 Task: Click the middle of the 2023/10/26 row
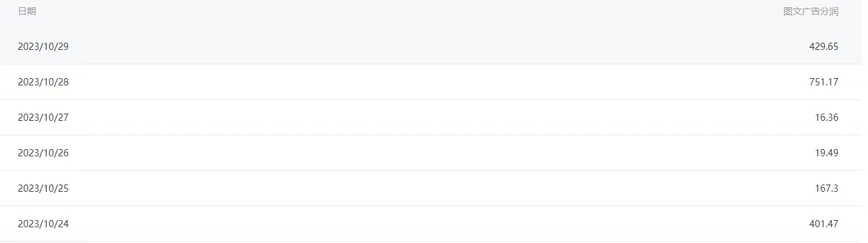pos(430,153)
